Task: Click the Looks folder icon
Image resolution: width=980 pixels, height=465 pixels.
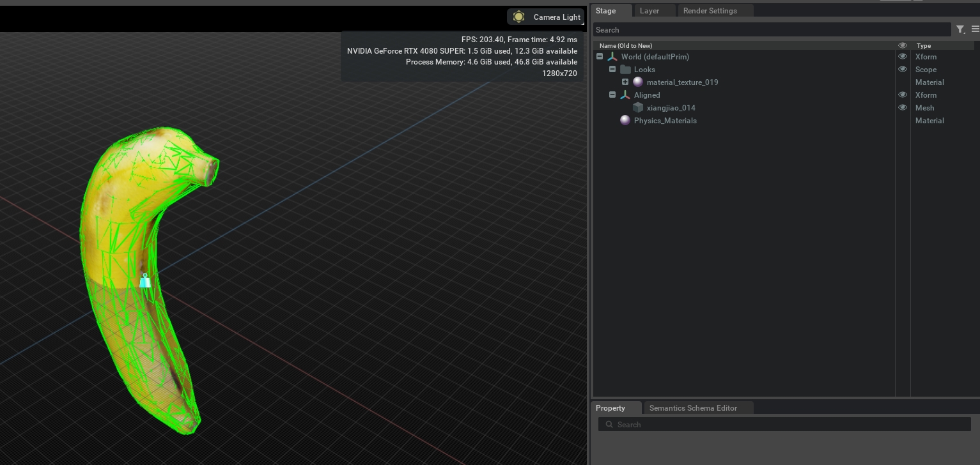Action: pos(625,69)
